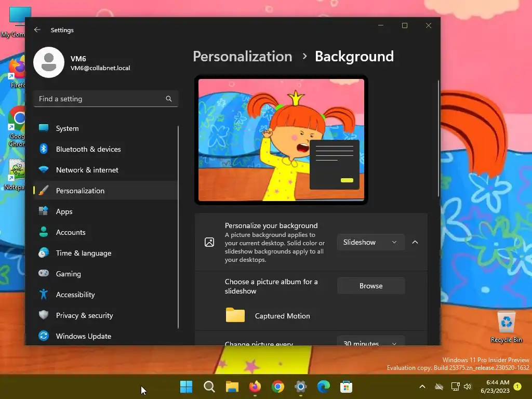Image resolution: width=532 pixels, height=399 pixels.
Task: Select System in the settings sidebar
Action: click(x=105, y=128)
